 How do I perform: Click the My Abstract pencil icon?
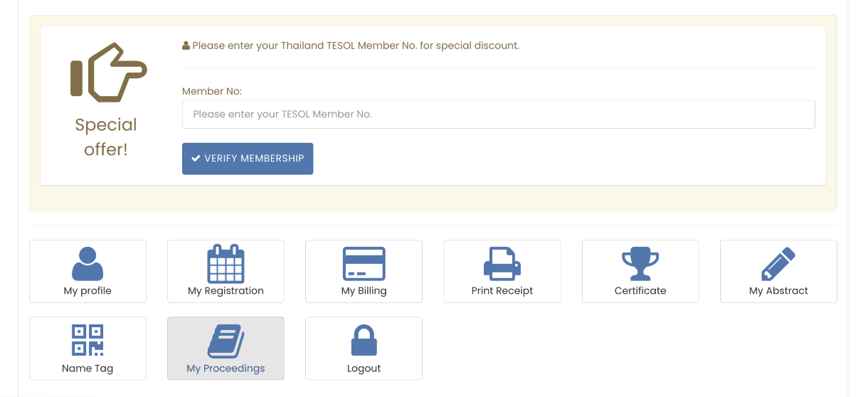778,263
